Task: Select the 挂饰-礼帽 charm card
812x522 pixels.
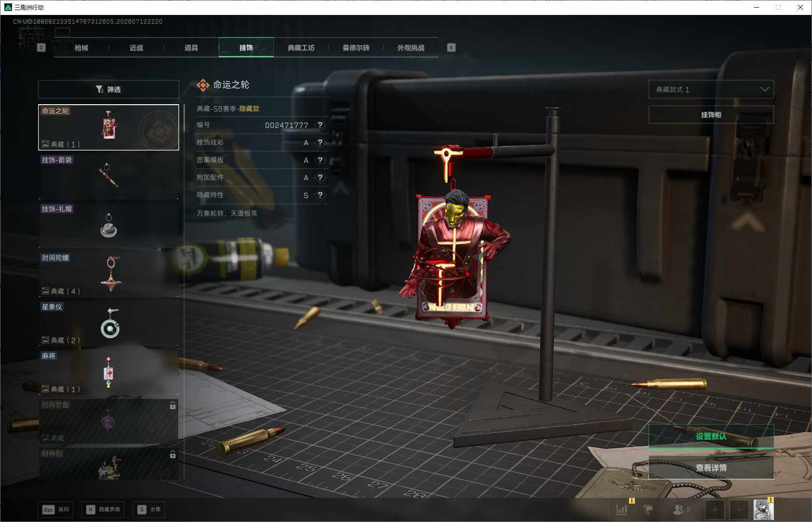Action: (x=109, y=225)
